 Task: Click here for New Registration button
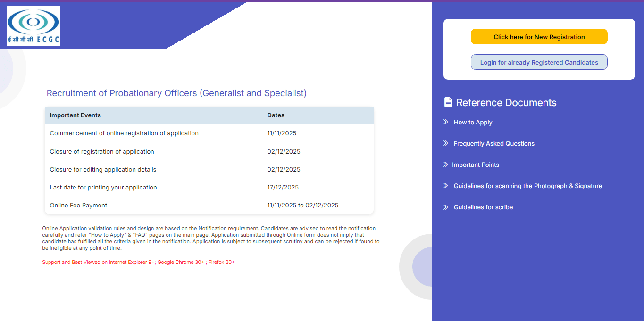[x=539, y=37]
